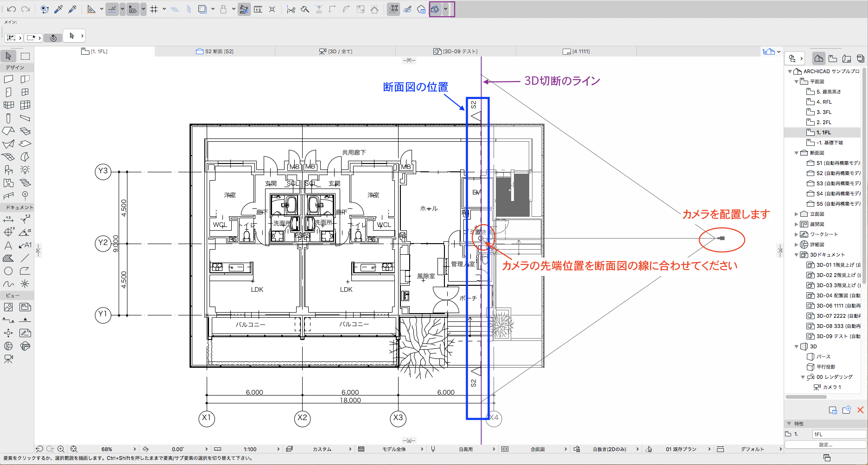Select the Beam tool in toolbox

pyautogui.click(x=25, y=118)
